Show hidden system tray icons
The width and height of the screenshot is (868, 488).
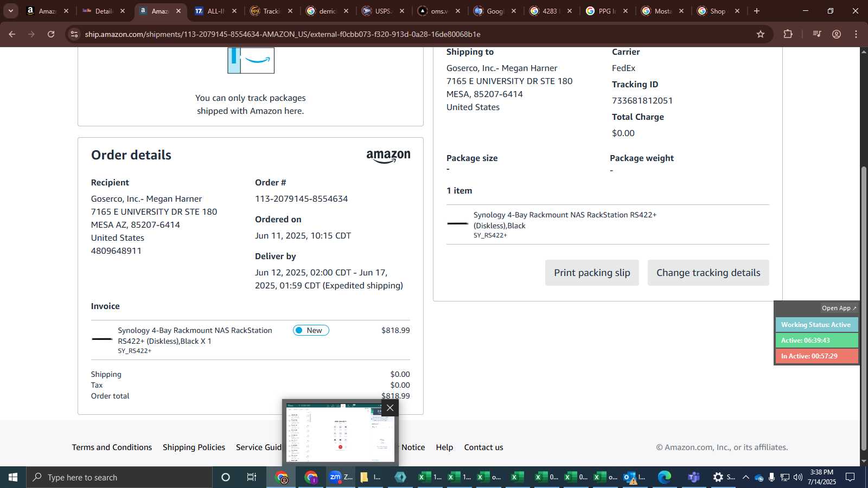(x=745, y=477)
